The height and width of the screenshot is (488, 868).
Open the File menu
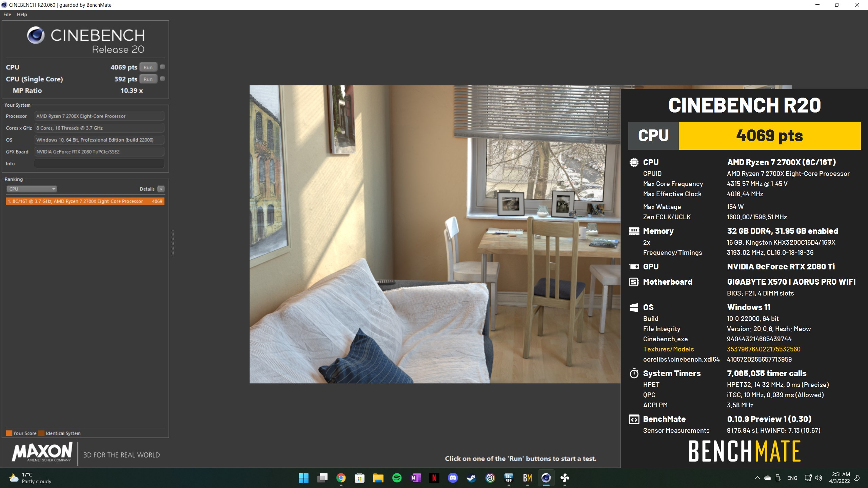pyautogui.click(x=7, y=15)
